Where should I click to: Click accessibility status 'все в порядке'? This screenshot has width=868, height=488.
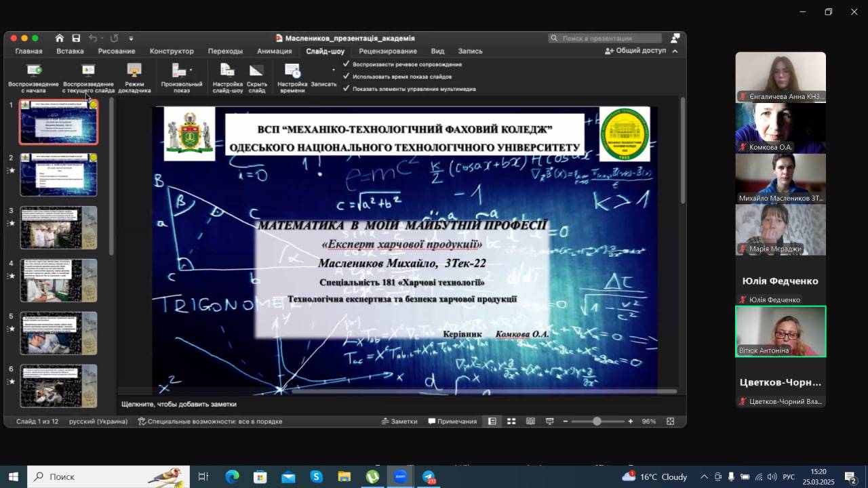point(210,421)
